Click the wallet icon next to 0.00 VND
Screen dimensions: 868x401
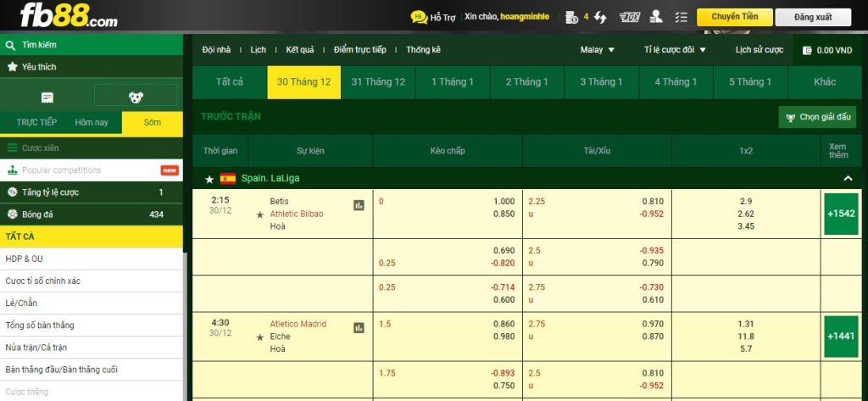[x=807, y=50]
